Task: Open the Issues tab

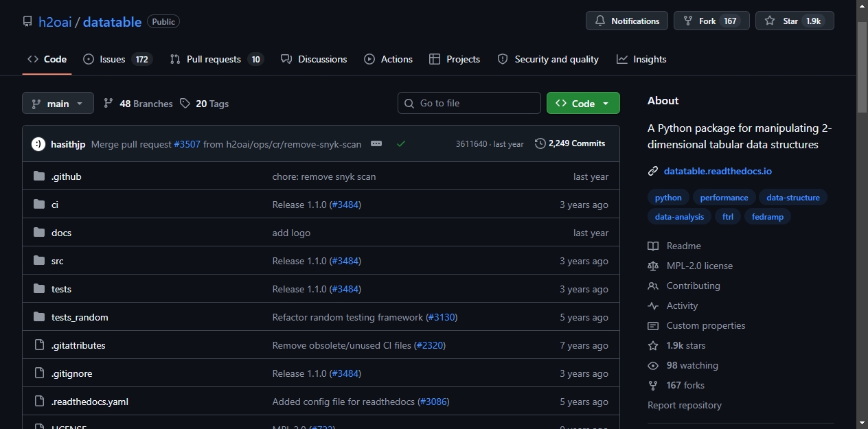Action: [x=117, y=59]
